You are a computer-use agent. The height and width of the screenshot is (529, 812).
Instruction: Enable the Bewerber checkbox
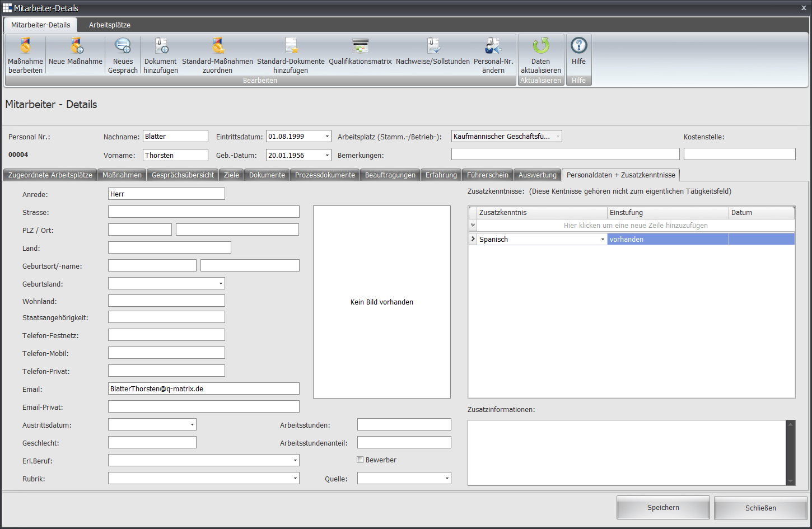point(360,460)
